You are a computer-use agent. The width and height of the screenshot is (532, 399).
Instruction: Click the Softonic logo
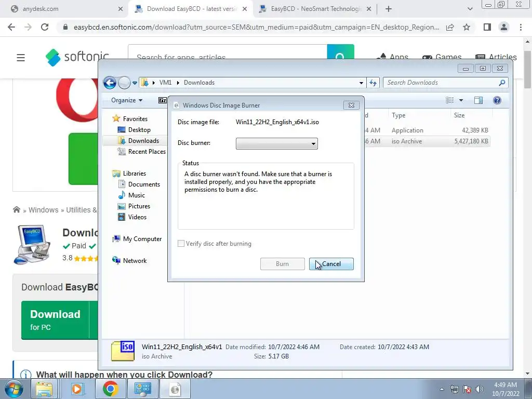point(77,57)
